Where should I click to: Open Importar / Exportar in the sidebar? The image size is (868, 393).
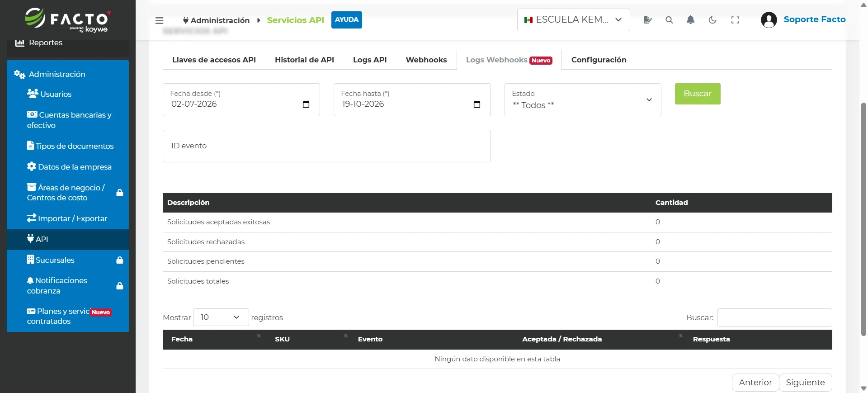pyautogui.click(x=67, y=218)
